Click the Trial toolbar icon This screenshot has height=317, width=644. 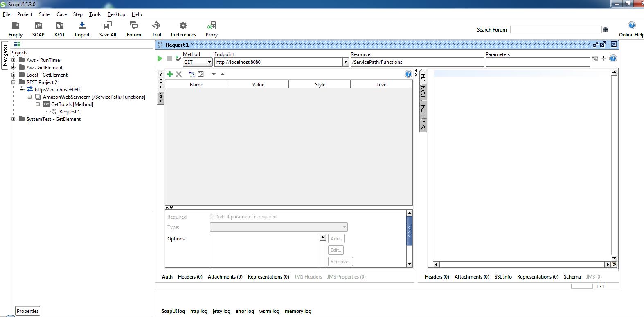pyautogui.click(x=156, y=29)
